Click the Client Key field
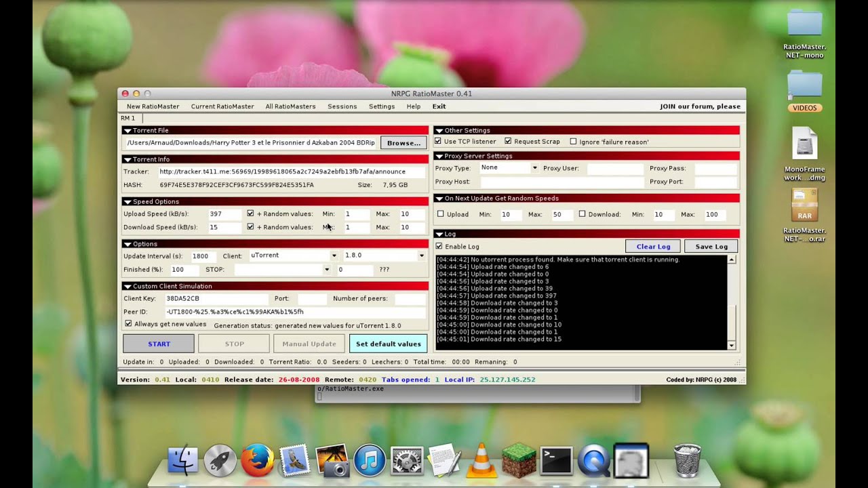 pos(216,298)
